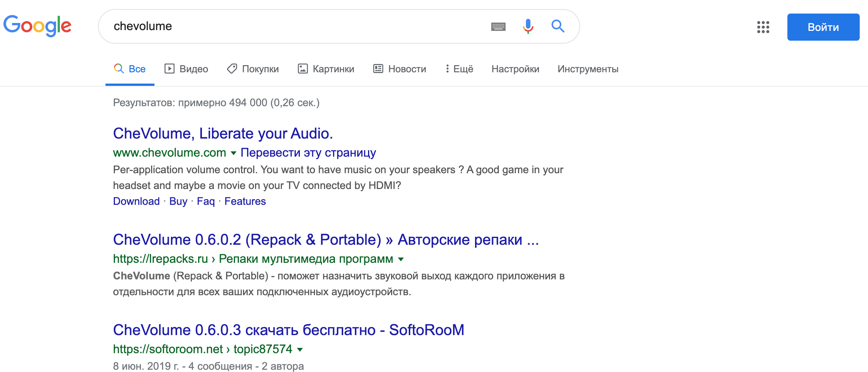Expand dropdown arrow beside topic87574

click(300, 349)
